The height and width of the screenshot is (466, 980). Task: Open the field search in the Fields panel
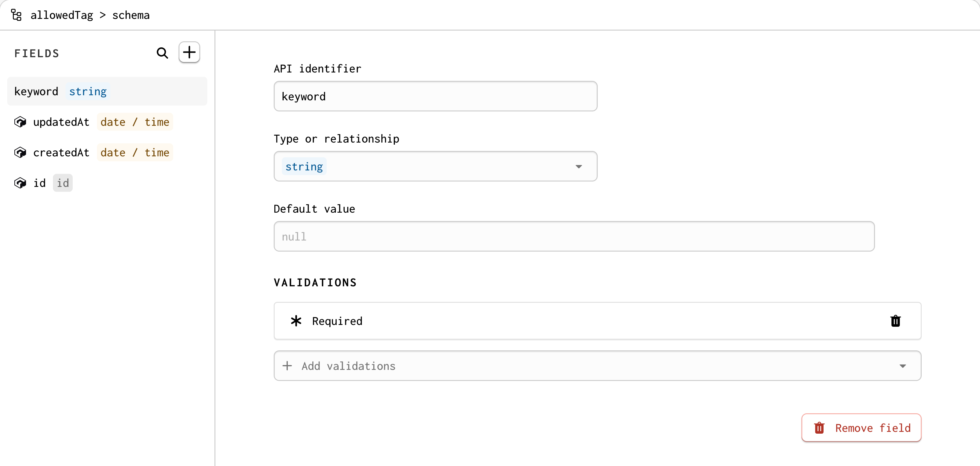point(162,53)
